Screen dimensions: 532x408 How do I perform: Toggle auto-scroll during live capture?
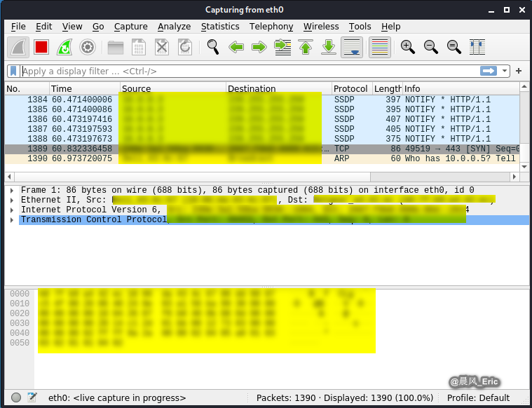click(x=352, y=47)
